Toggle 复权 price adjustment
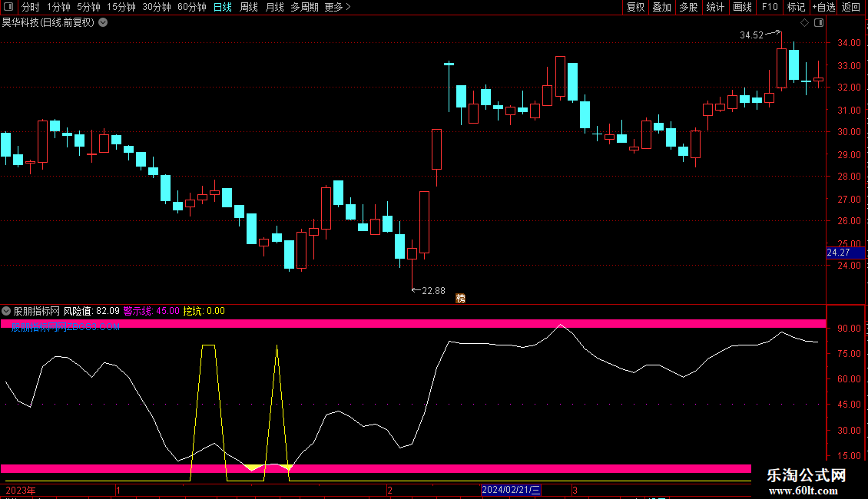The width and height of the screenshot is (868, 499). [x=635, y=7]
